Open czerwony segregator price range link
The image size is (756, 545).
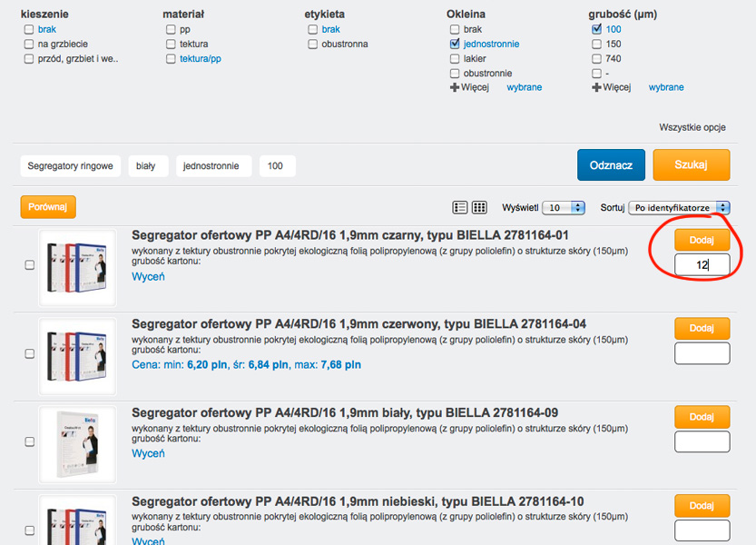(x=246, y=365)
